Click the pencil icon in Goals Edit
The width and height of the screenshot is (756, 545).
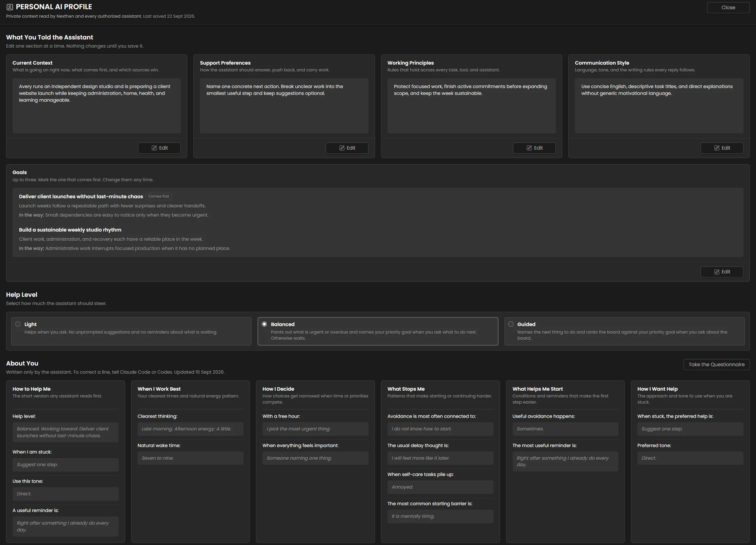tap(717, 272)
